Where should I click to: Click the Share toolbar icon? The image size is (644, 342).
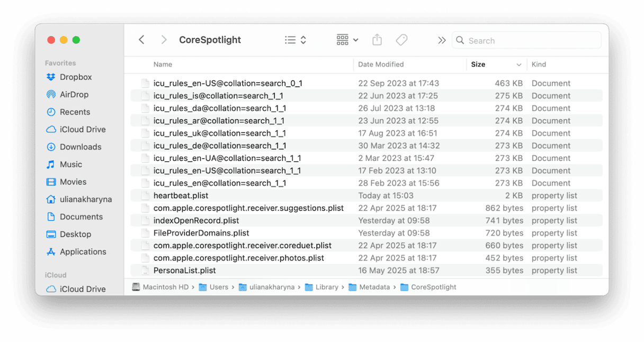click(x=377, y=40)
